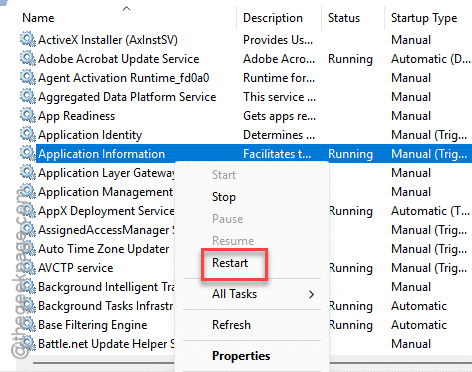This screenshot has width=472, height=372.
Task: Click the Background Intelligent Transfer gear icon
Action: [28, 286]
